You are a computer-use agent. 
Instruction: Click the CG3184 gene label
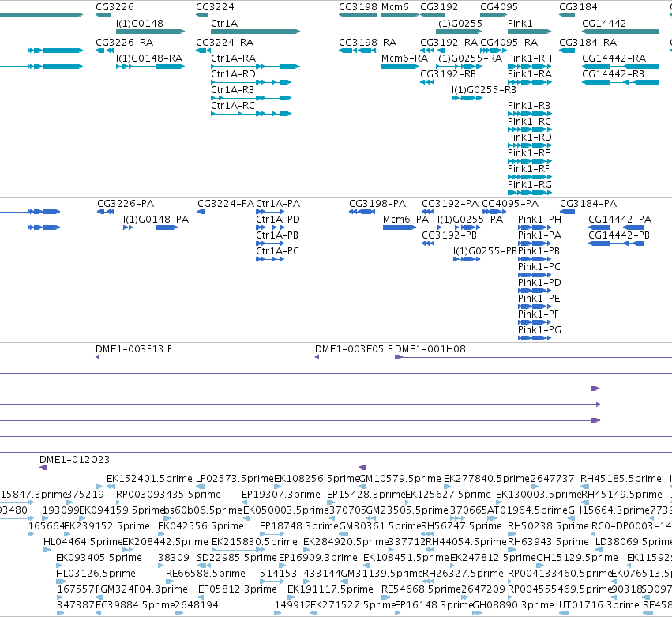(x=578, y=7)
